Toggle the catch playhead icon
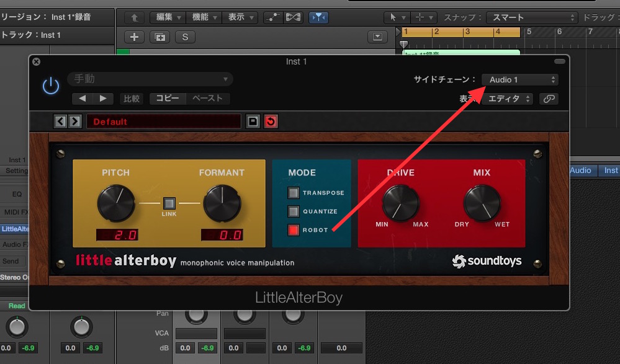620x364 pixels. click(318, 17)
